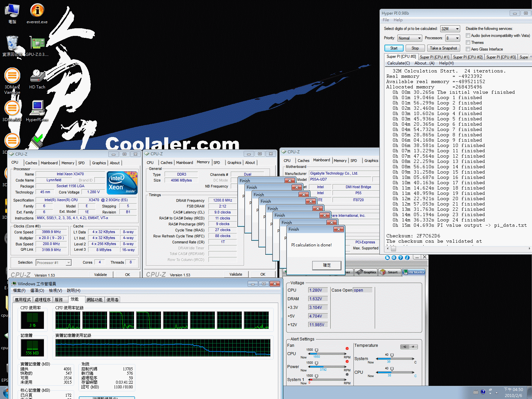Open the 資源回收筒 recycle bin icon
532x399 pixels.
[12, 46]
